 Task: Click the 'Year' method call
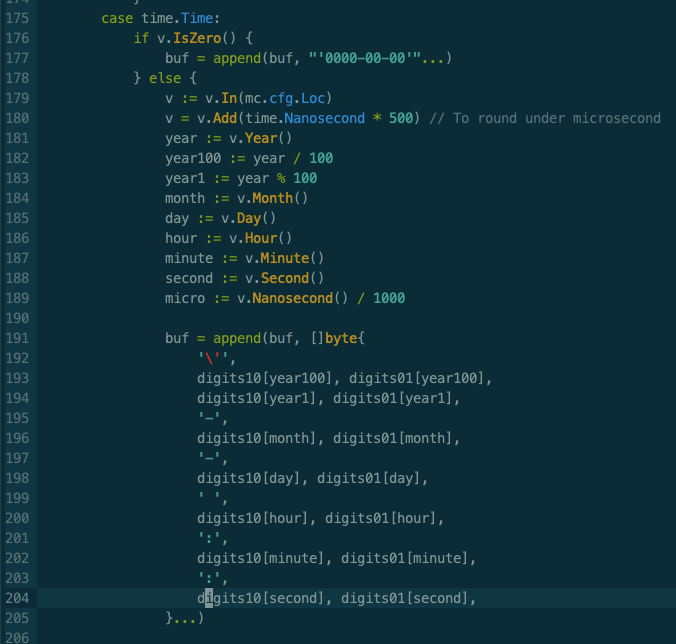tap(261, 138)
